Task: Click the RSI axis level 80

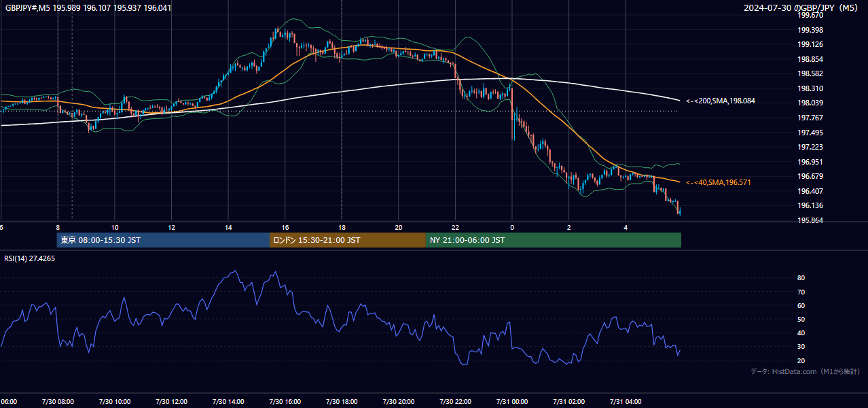Action: coord(801,278)
